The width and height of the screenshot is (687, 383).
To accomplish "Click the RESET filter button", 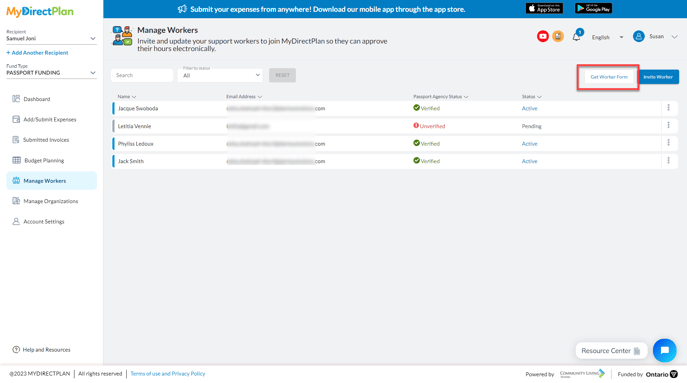I will 282,75.
